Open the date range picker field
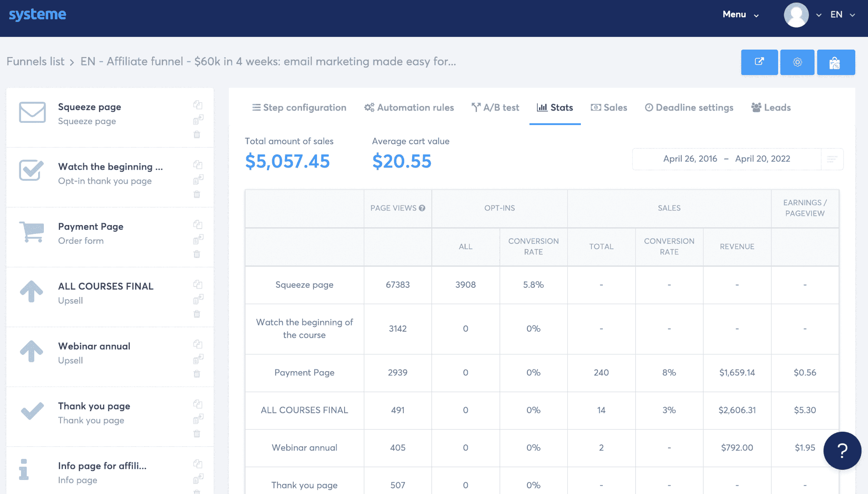 [726, 158]
